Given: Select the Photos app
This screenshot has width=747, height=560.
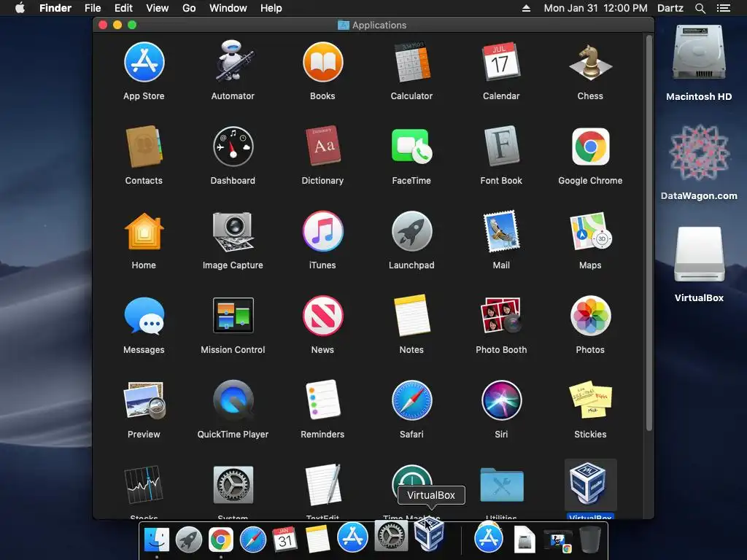Looking at the screenshot, I should [x=590, y=316].
